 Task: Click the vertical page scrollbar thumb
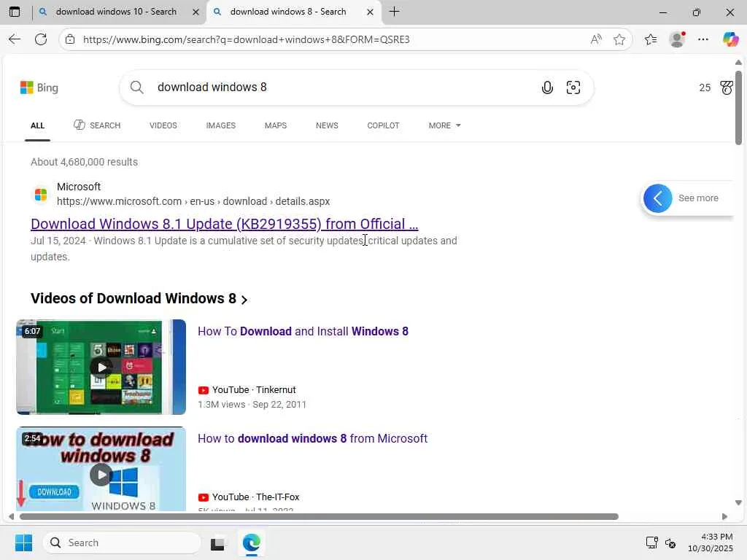click(738, 108)
